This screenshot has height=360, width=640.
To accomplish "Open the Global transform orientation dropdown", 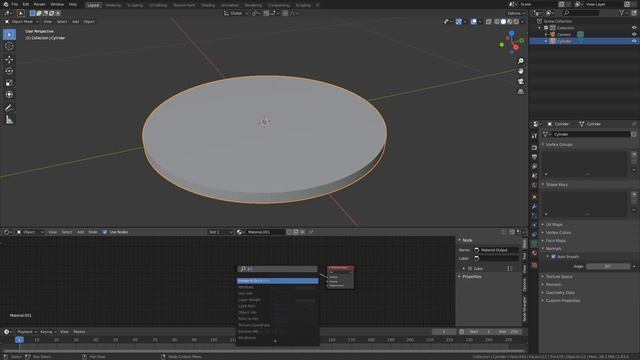I will click(x=236, y=13).
